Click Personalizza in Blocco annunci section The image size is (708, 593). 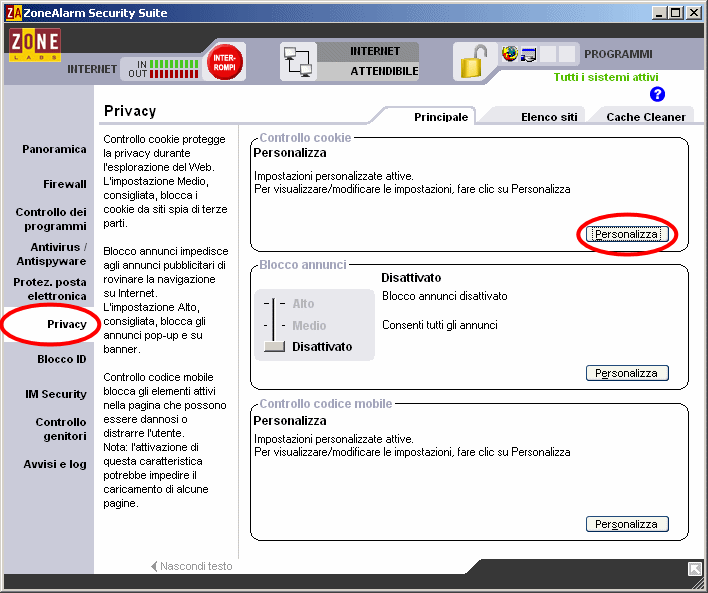coord(627,373)
